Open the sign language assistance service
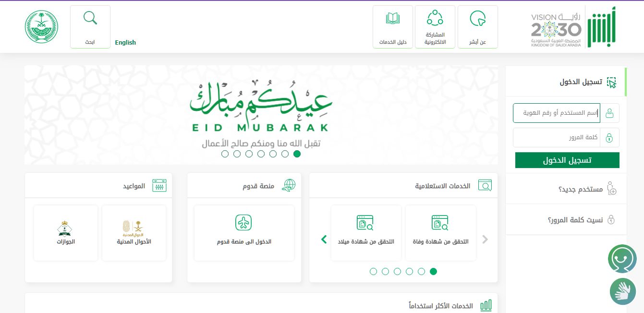The width and height of the screenshot is (644, 313). point(623,291)
